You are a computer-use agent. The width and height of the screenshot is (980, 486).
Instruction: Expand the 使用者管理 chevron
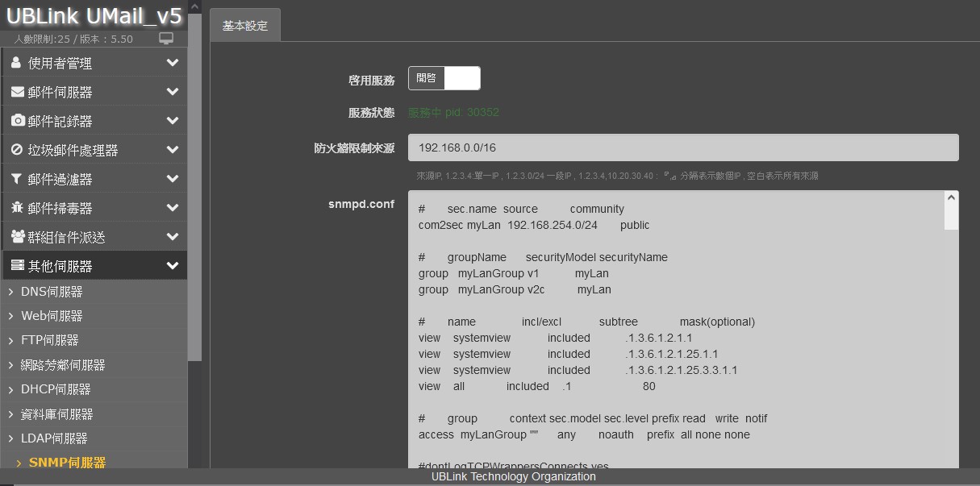coord(172,63)
